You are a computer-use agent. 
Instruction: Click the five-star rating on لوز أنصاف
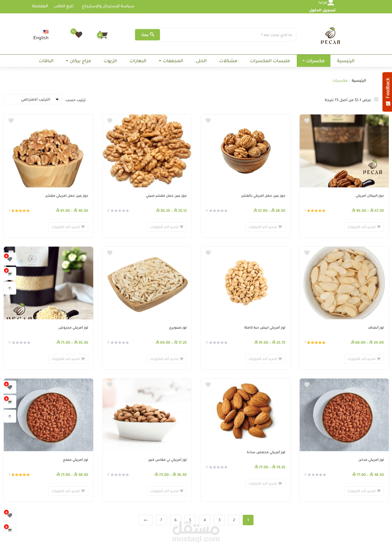tap(316, 343)
